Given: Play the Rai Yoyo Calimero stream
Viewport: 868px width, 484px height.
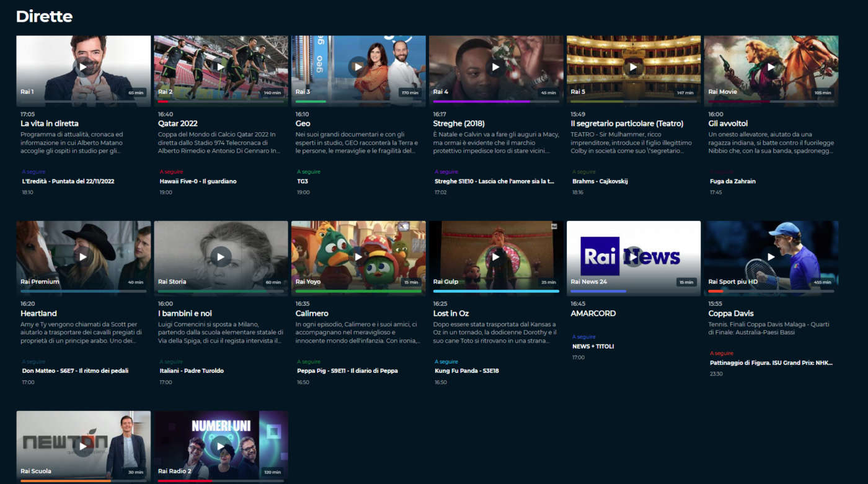Looking at the screenshot, I should coord(358,256).
